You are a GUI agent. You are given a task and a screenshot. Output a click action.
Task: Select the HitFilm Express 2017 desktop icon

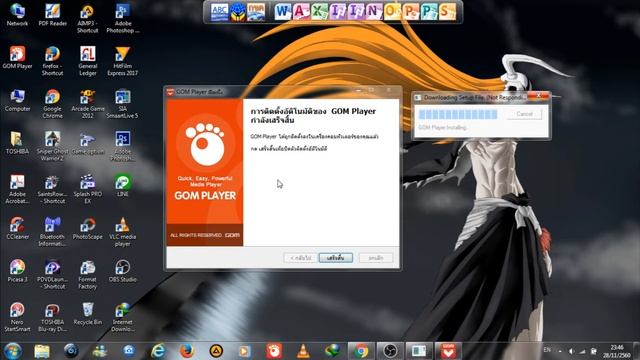(x=122, y=61)
